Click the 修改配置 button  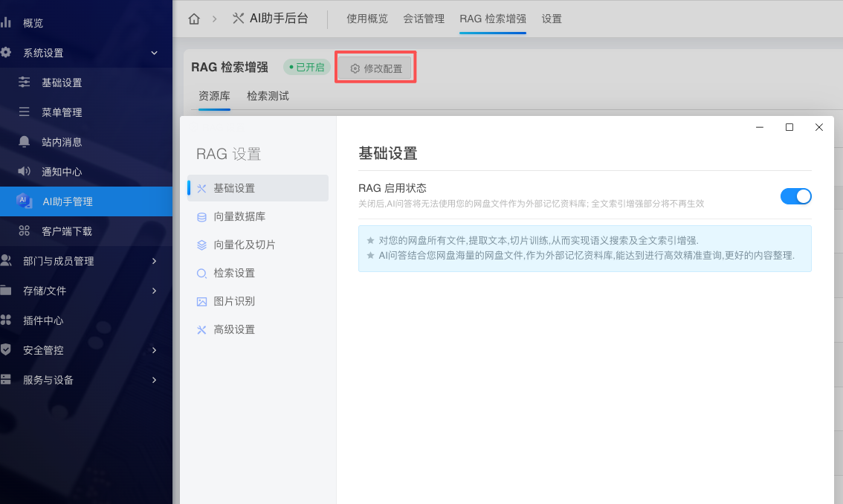pos(376,68)
